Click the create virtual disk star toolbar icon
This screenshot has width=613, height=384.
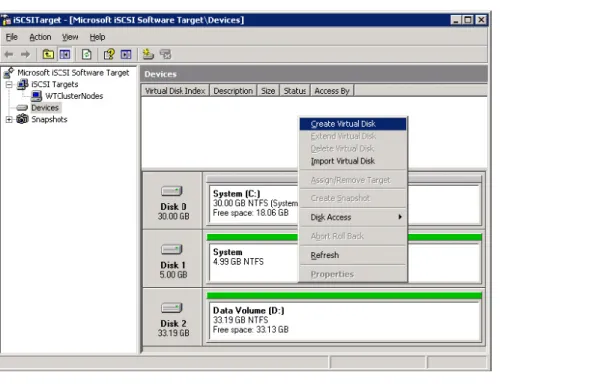tap(148, 54)
